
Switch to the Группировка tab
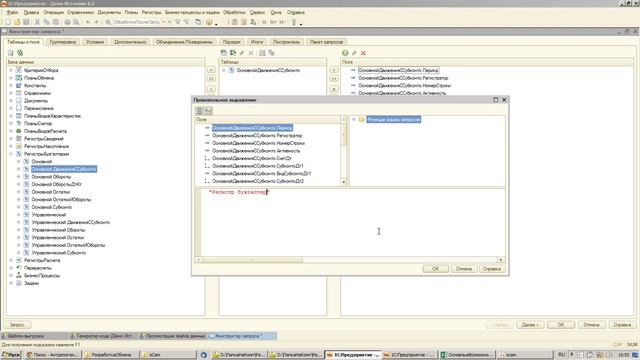(x=62, y=42)
